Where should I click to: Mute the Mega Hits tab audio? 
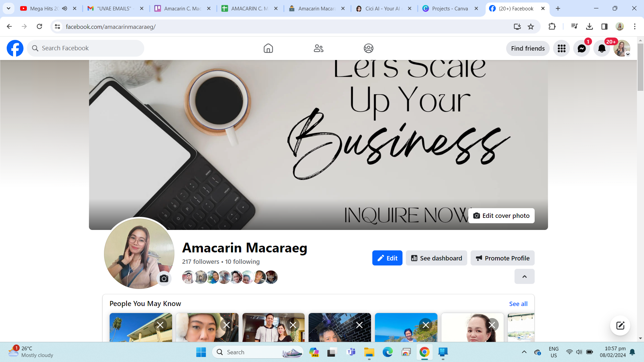click(x=64, y=8)
